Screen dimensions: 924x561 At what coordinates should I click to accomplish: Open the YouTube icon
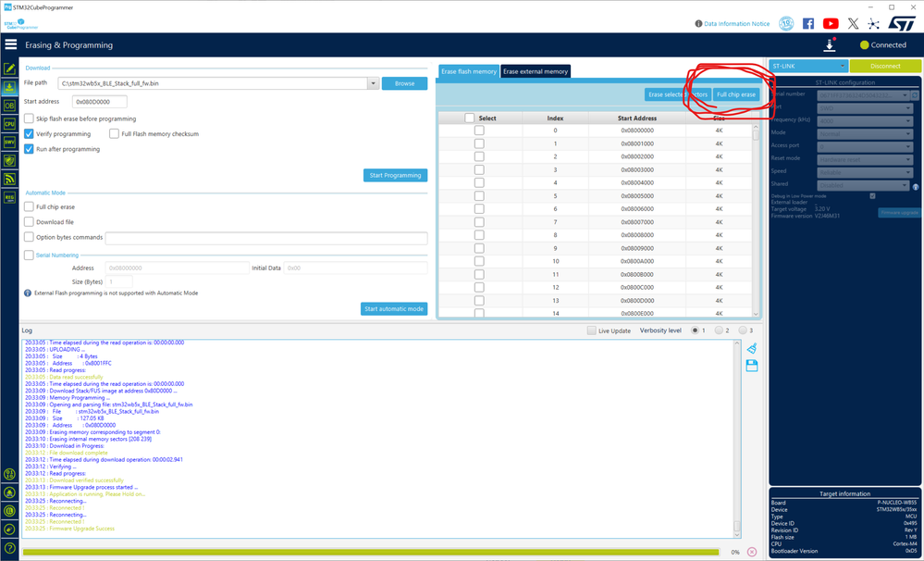(831, 23)
